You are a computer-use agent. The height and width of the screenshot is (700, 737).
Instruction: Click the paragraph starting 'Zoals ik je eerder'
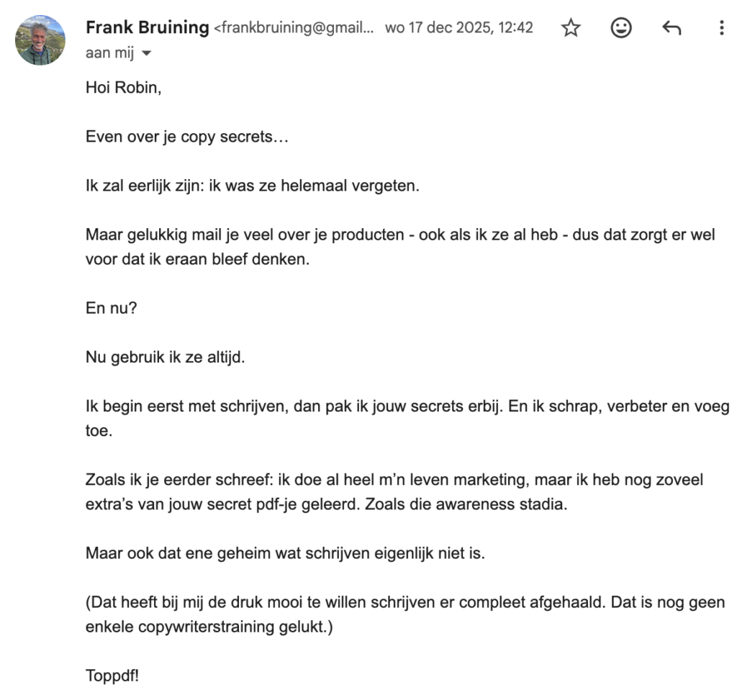(394, 491)
